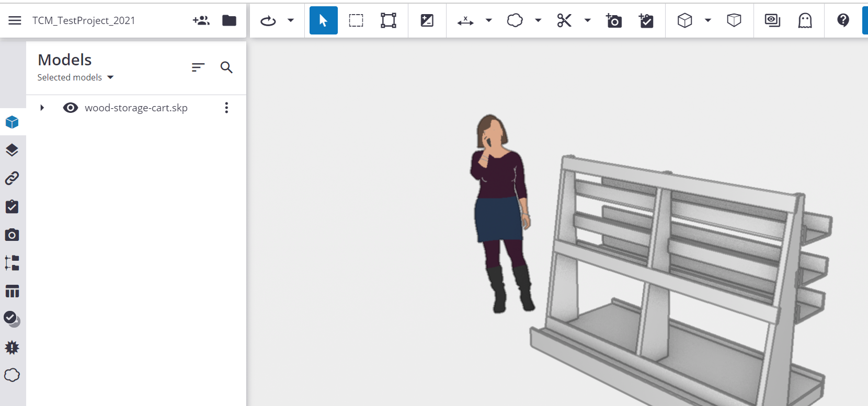The height and width of the screenshot is (406, 868).
Task: Open the Layers panel in sidebar
Action: pos(12,150)
